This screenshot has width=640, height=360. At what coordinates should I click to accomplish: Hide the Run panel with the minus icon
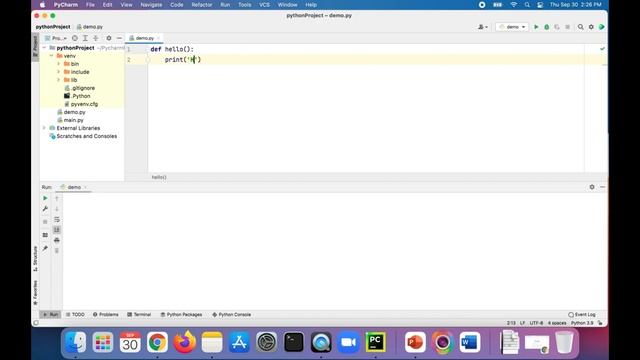(x=602, y=187)
